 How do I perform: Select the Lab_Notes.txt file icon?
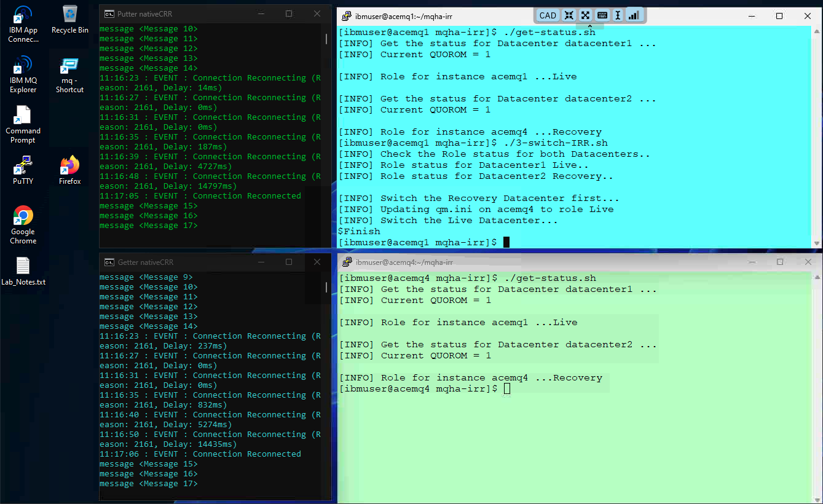click(x=23, y=272)
